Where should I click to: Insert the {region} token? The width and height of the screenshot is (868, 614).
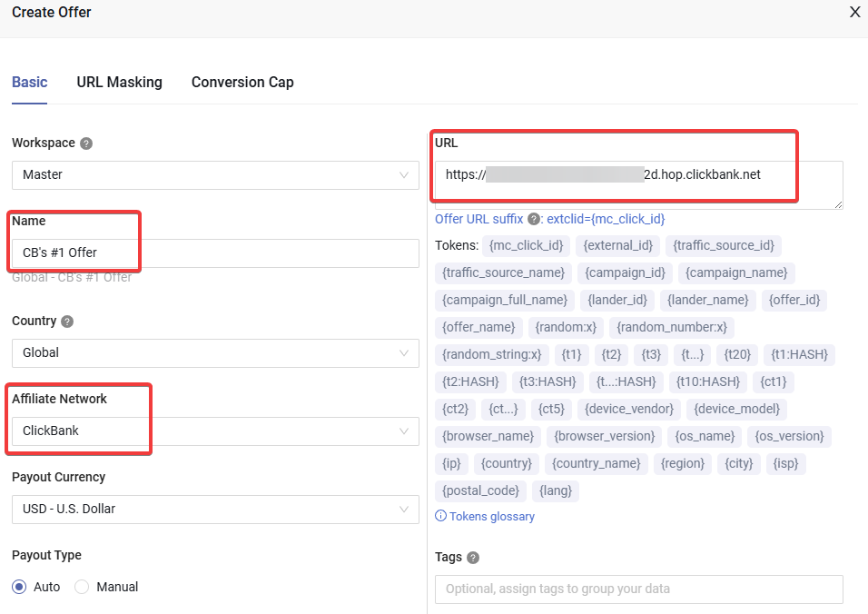[683, 463]
